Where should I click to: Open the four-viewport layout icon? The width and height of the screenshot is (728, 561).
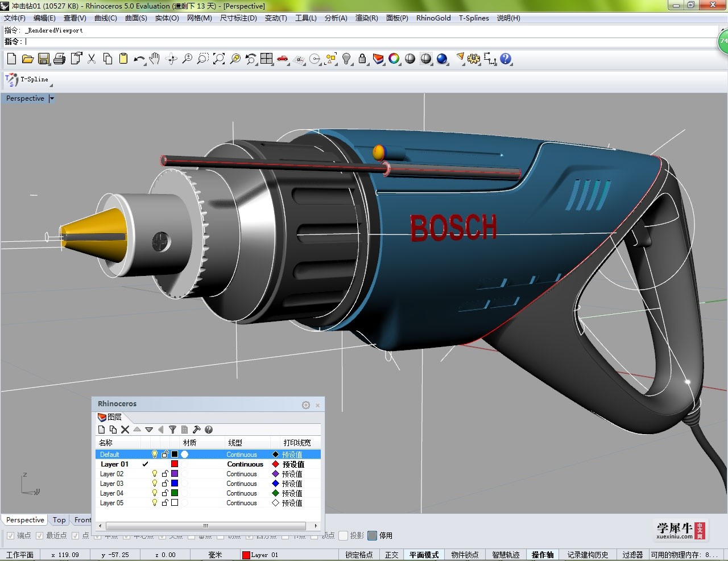(267, 59)
